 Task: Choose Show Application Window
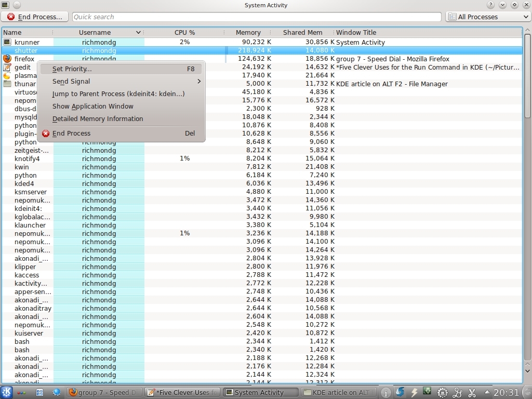(x=121, y=106)
